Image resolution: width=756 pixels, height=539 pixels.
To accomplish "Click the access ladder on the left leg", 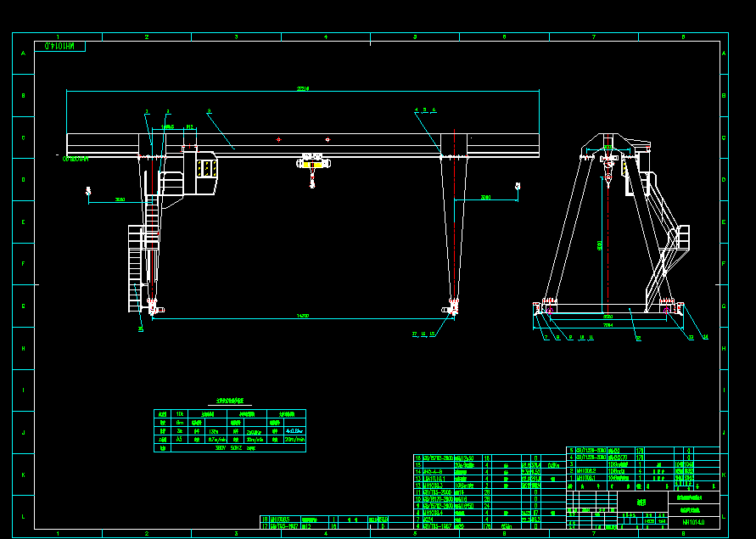I will point(136,268).
